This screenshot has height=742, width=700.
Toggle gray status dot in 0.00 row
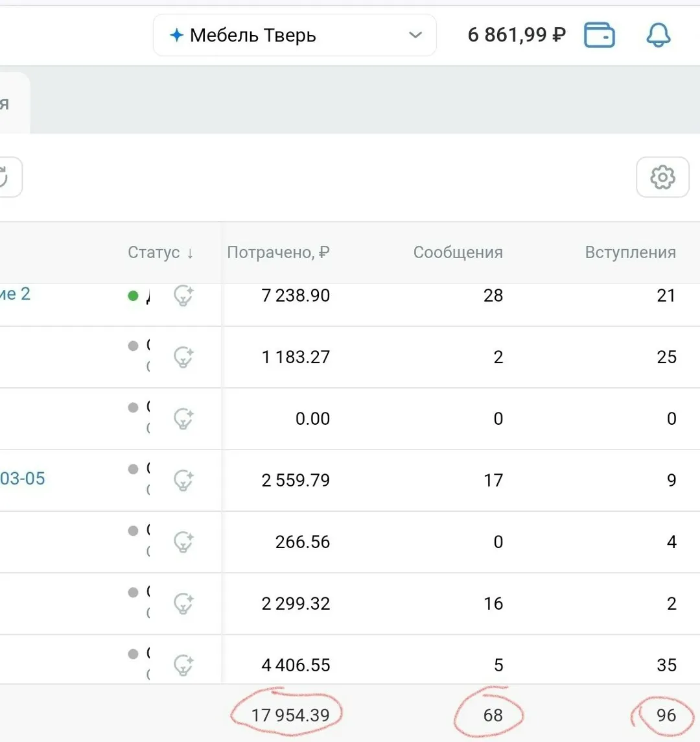click(134, 407)
